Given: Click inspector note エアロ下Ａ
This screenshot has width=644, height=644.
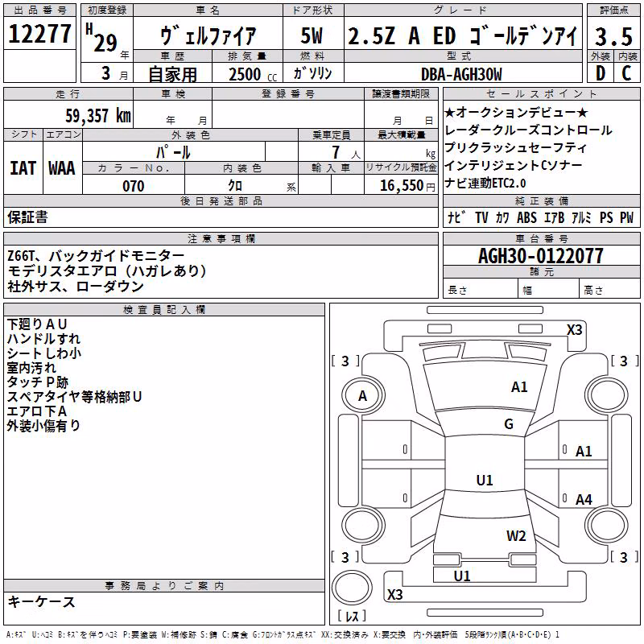Looking at the screenshot, I should coord(36,411).
